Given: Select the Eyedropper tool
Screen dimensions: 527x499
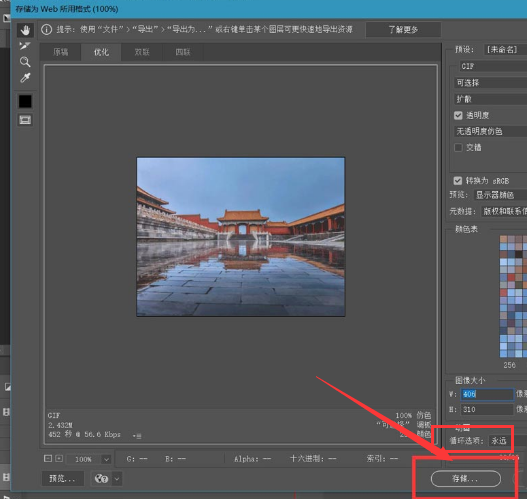Looking at the screenshot, I should (25, 78).
